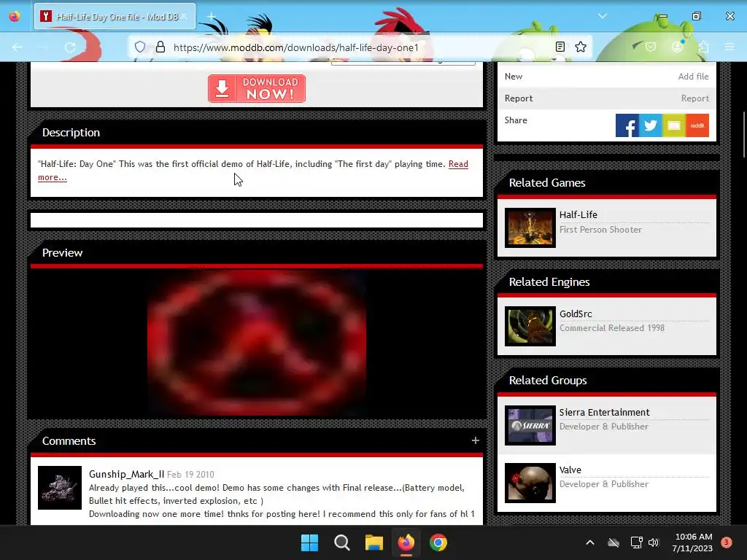Open the clock showing 10:06 AM

692,542
